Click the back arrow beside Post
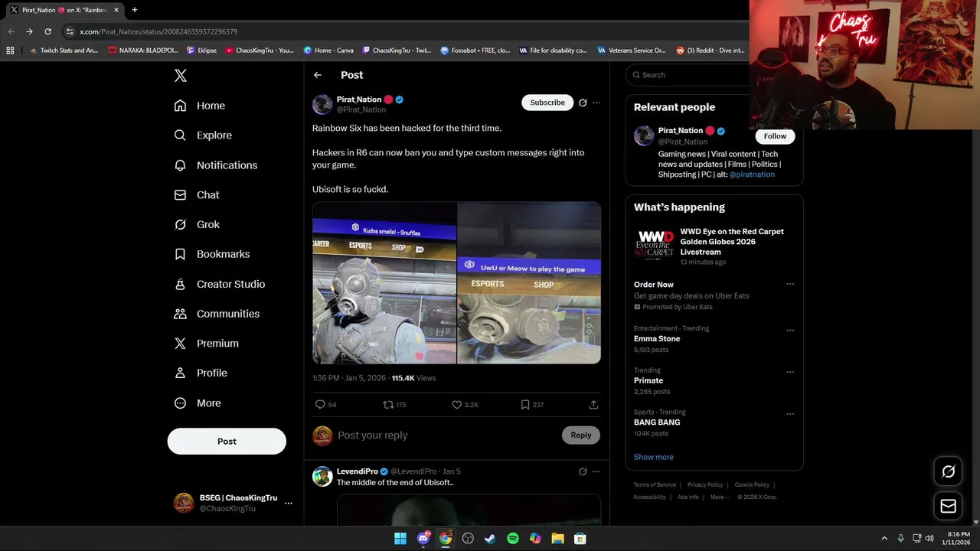The width and height of the screenshot is (980, 551). [x=318, y=75]
